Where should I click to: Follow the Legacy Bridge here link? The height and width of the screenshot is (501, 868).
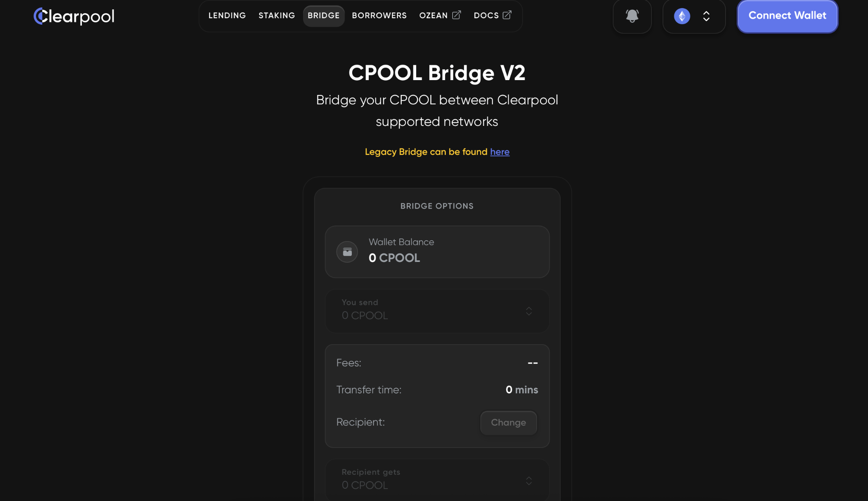[500, 152]
